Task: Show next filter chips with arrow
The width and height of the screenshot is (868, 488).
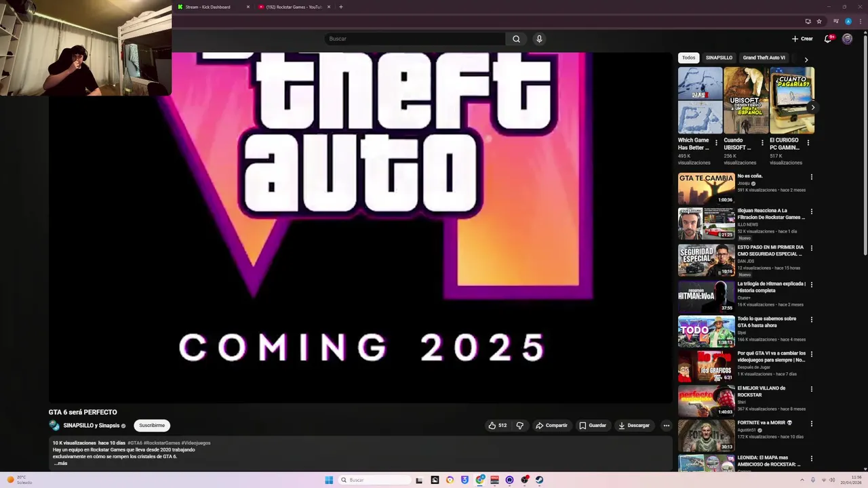Action: click(x=806, y=60)
